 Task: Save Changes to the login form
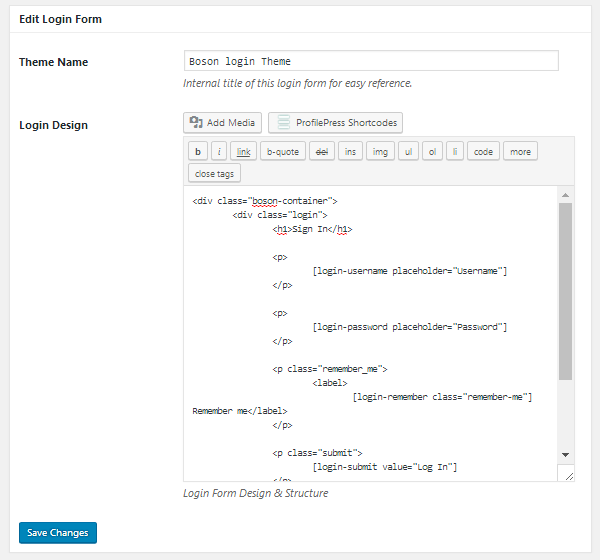[x=58, y=532]
